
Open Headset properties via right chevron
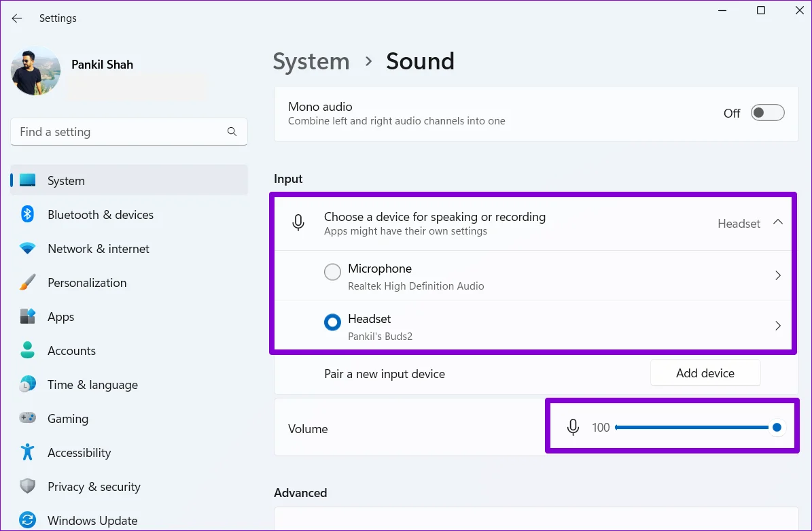click(x=778, y=326)
